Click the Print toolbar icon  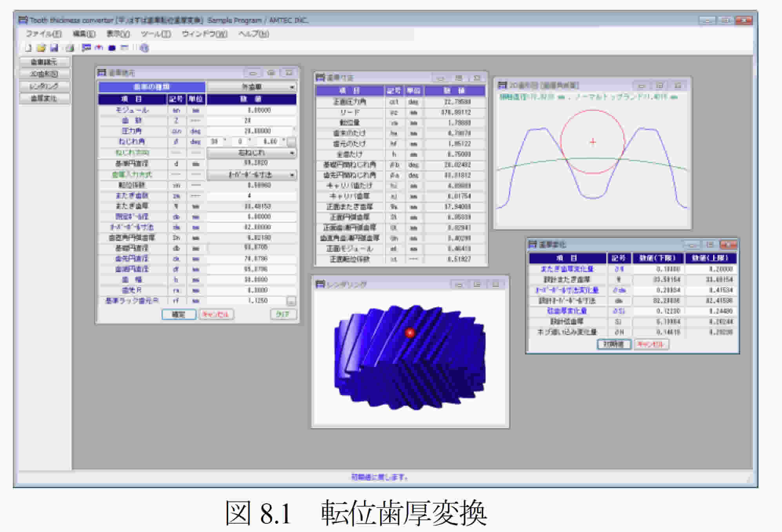tap(70, 48)
